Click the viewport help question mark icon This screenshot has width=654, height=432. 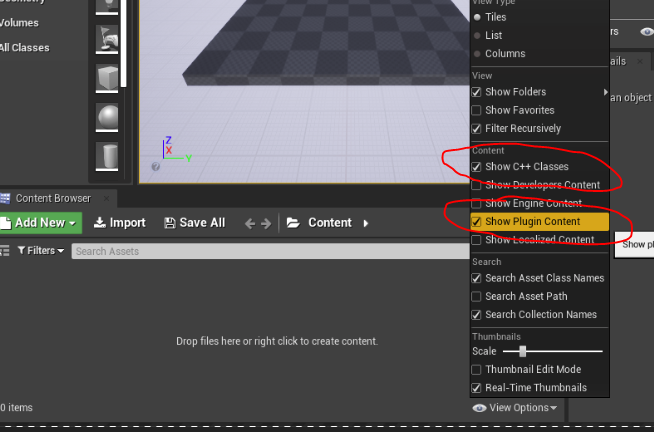pos(156,167)
